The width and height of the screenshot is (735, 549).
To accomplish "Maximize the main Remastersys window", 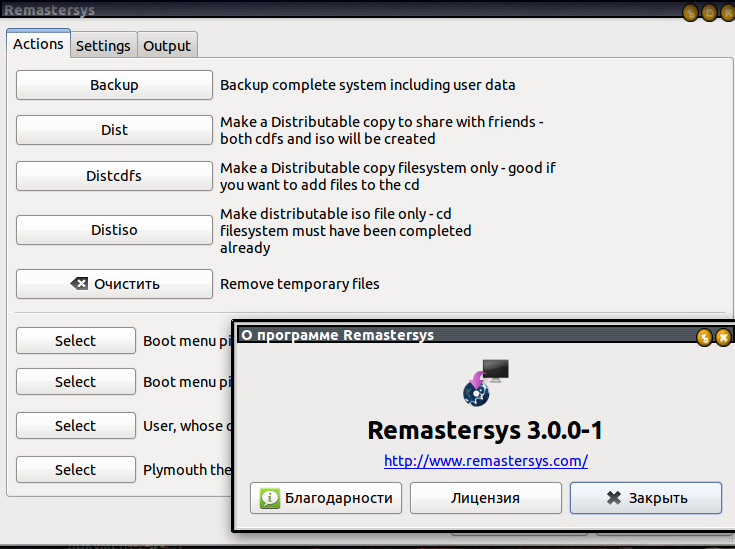I will coord(709,13).
